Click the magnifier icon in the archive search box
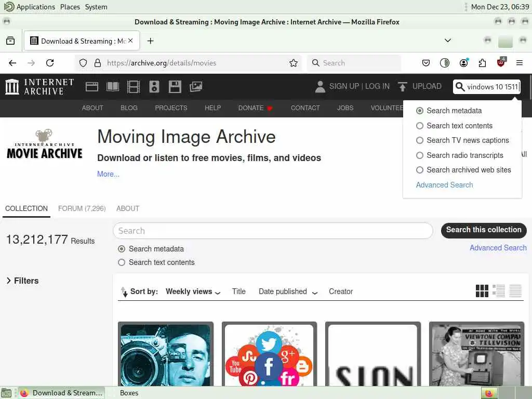532x399 pixels. click(x=460, y=87)
